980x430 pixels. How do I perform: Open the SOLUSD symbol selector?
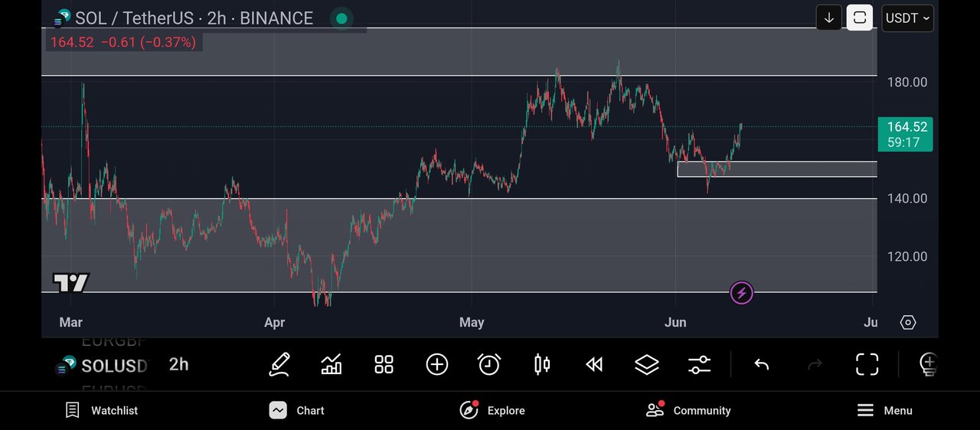pos(102,366)
